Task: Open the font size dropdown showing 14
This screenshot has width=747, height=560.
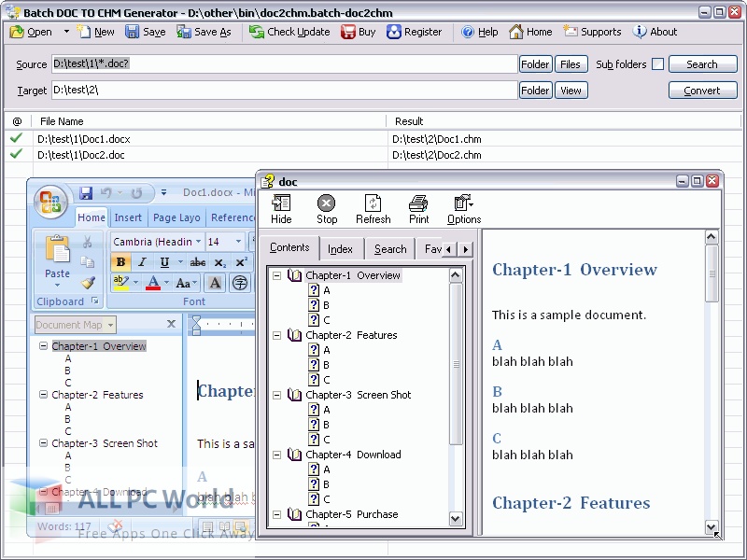Action: click(x=224, y=242)
